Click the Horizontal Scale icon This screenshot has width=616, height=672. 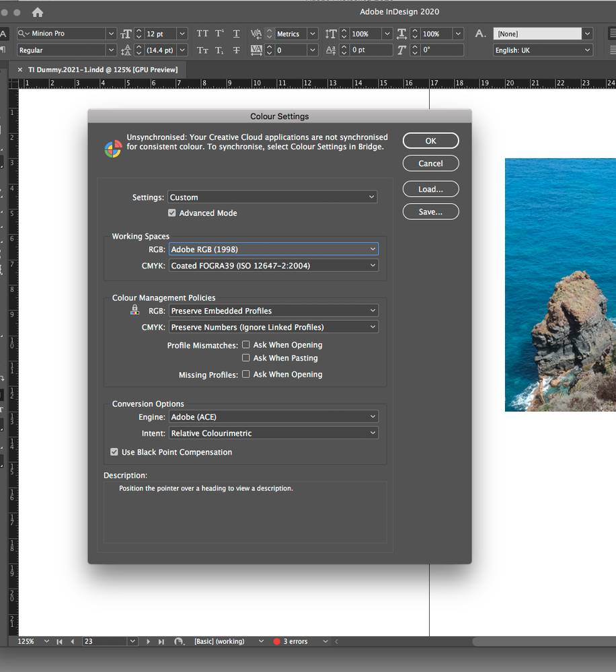pyautogui.click(x=402, y=34)
